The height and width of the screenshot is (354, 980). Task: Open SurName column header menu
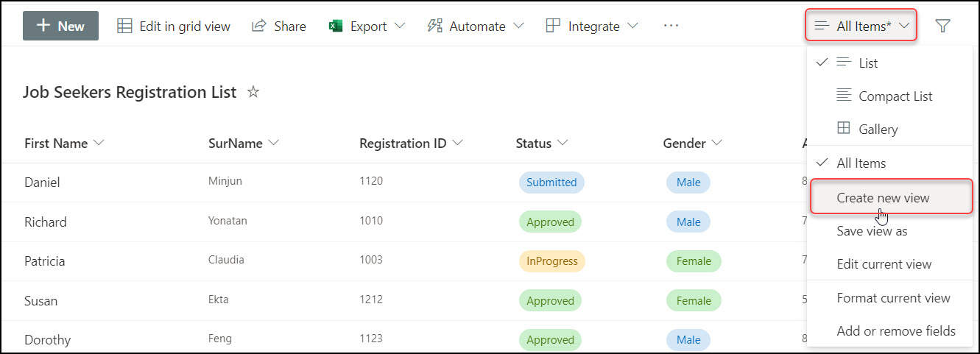click(244, 144)
